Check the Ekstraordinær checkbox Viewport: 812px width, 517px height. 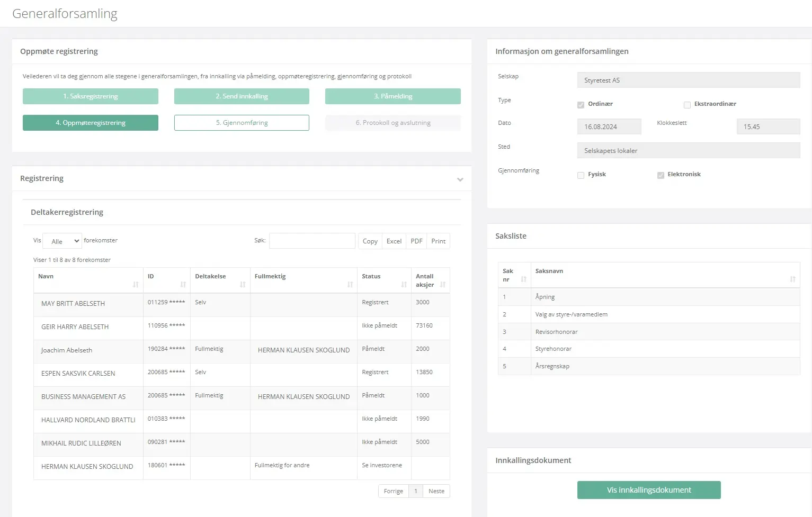pyautogui.click(x=687, y=105)
